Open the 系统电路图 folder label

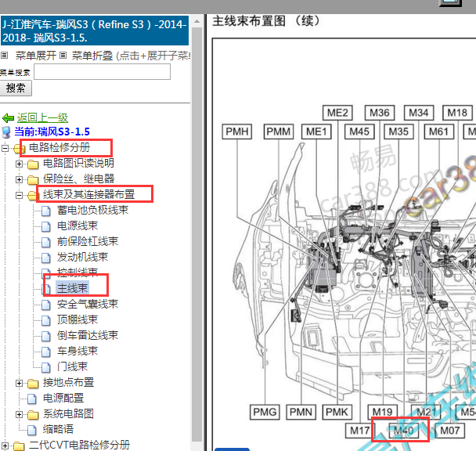click(x=68, y=413)
